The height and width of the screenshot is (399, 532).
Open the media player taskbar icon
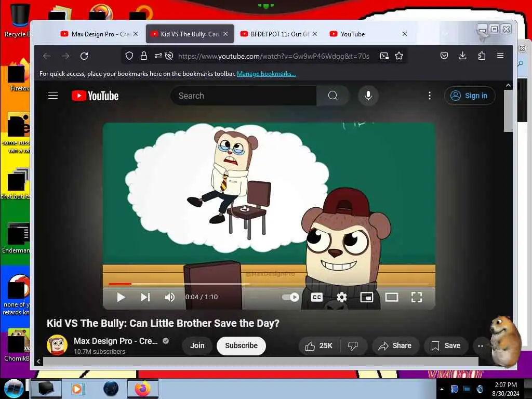[77, 389]
